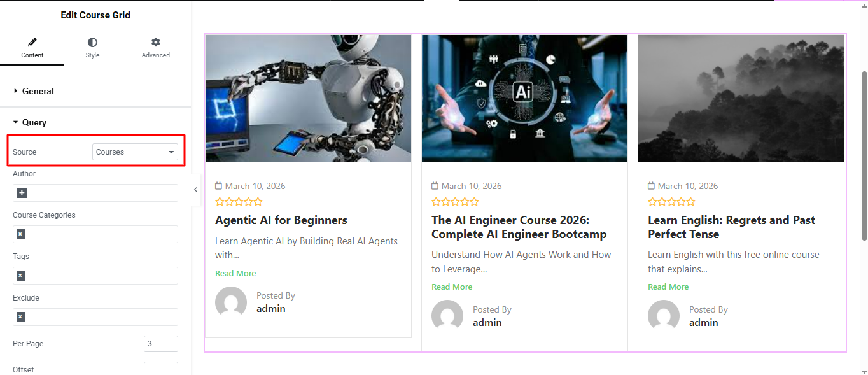Click Read More under Agentic AI for Beginners
This screenshot has height=375, width=868.
coord(235,273)
